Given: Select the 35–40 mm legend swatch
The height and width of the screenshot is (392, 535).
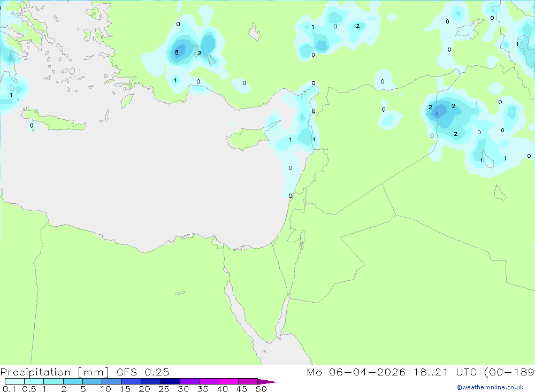Looking at the screenshot, I should click(209, 381).
